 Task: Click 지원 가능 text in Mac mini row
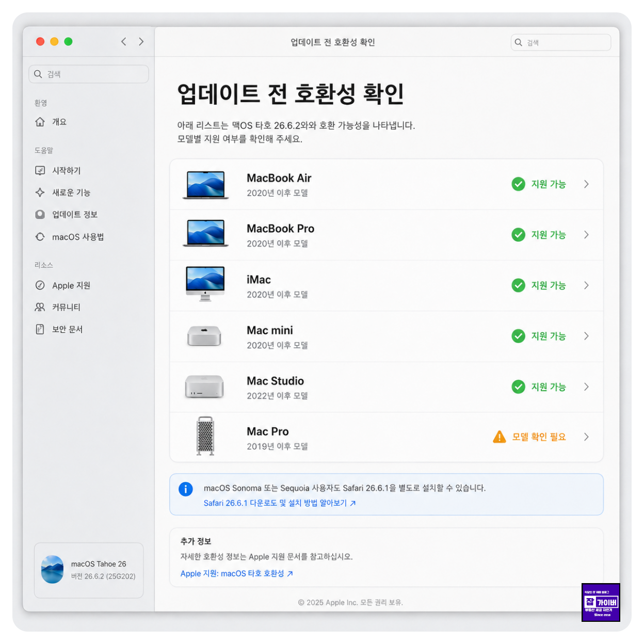coord(549,336)
